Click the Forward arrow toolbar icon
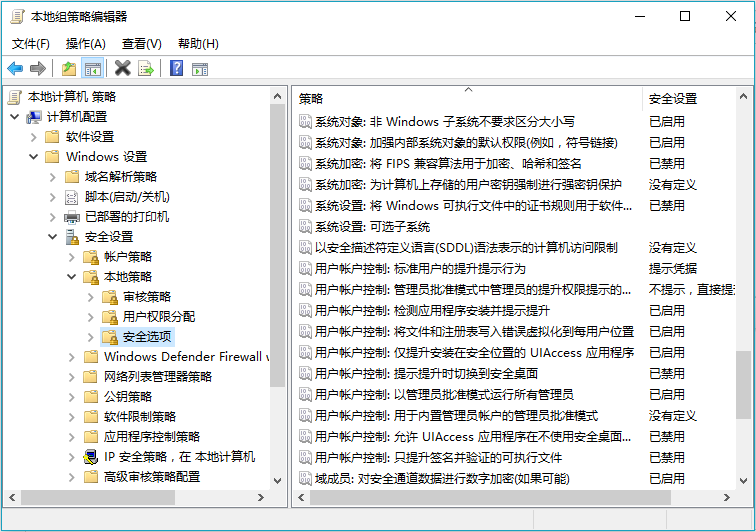The width and height of the screenshot is (756, 532). point(37,69)
